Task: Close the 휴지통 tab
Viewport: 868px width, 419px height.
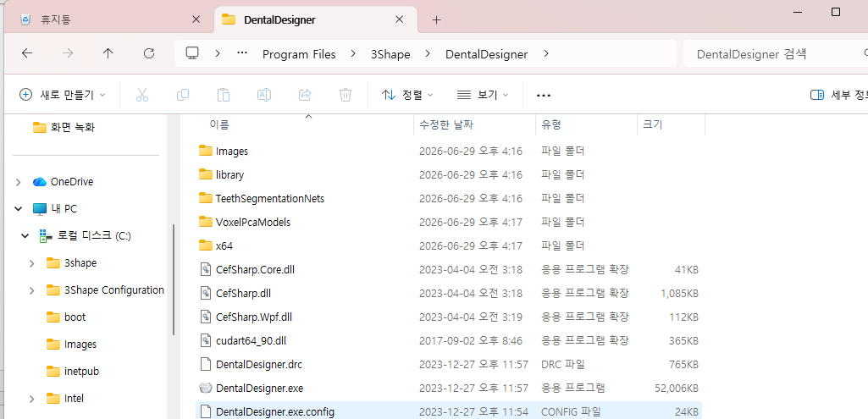Action: [x=196, y=19]
